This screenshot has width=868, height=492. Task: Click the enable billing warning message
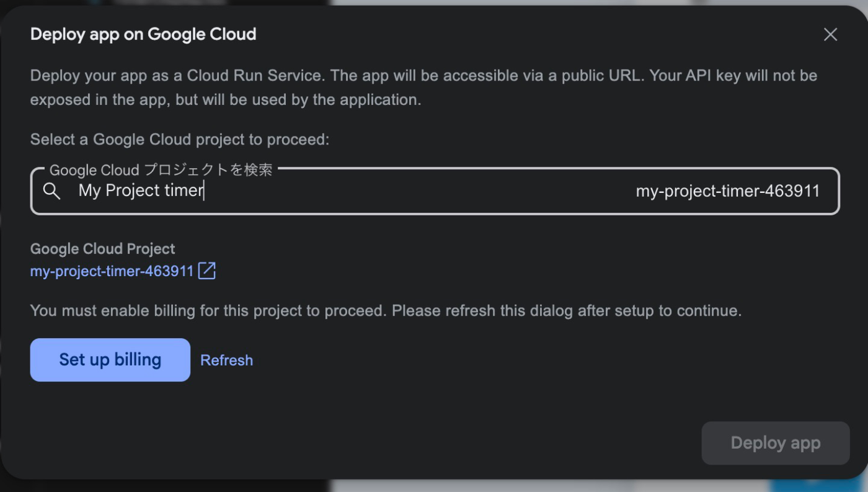(386, 310)
